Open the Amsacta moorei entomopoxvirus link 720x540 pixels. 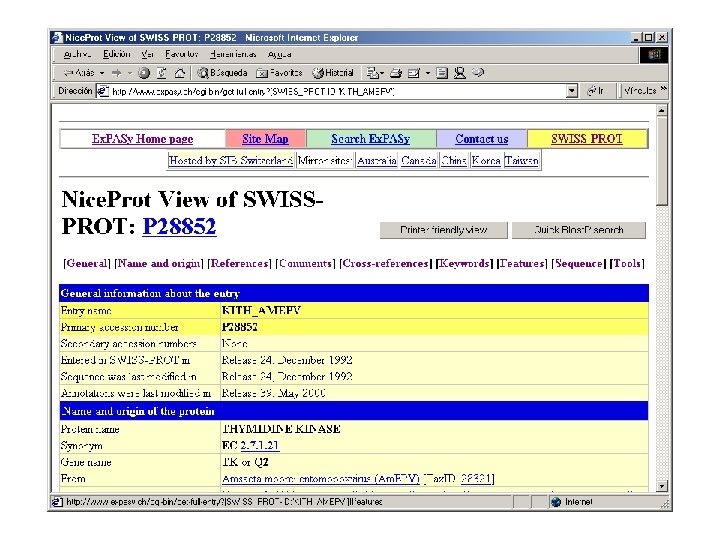[321, 479]
